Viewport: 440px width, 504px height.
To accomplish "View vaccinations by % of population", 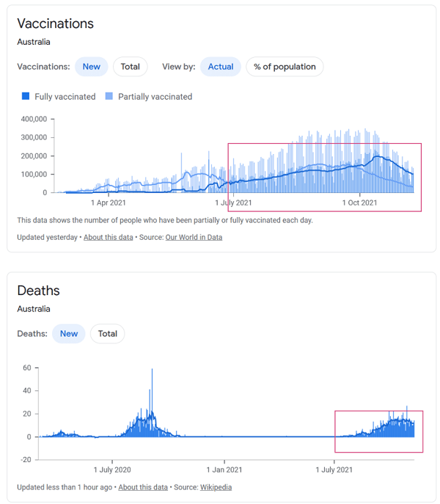I will coord(285,67).
